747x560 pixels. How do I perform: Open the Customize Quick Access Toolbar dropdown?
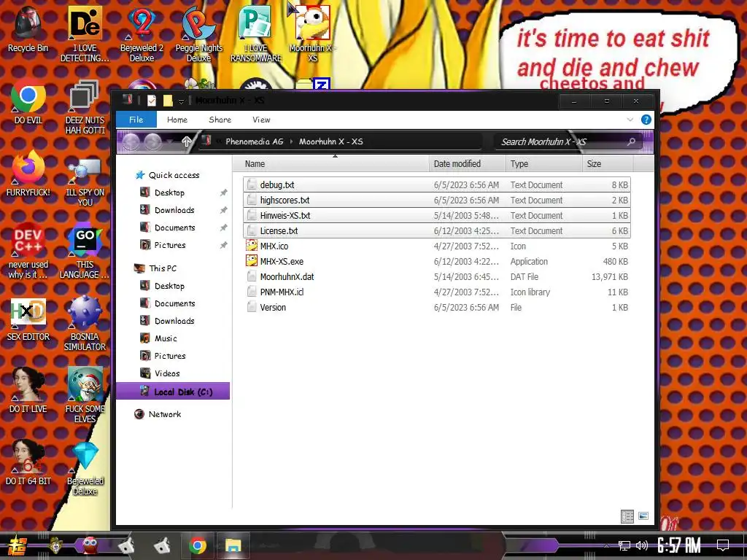181,101
